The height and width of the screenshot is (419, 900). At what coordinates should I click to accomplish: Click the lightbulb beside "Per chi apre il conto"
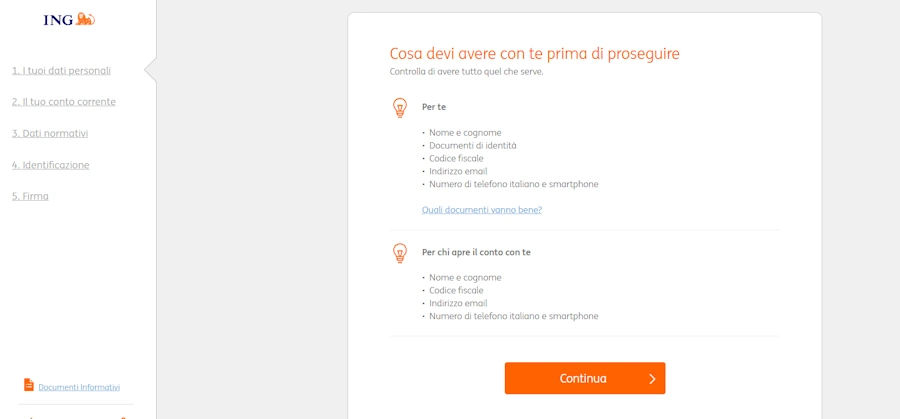click(x=400, y=253)
